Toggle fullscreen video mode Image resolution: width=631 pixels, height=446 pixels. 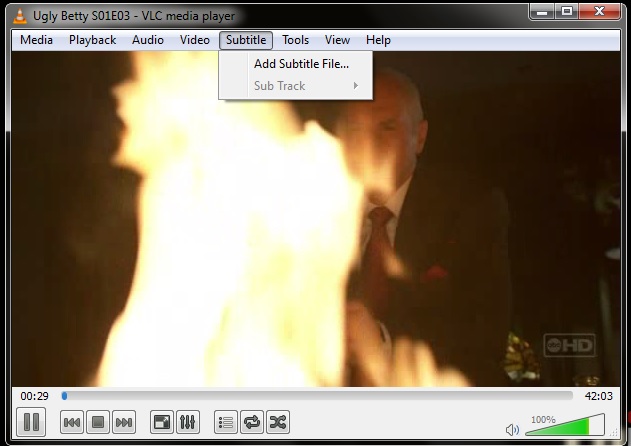(x=162, y=422)
